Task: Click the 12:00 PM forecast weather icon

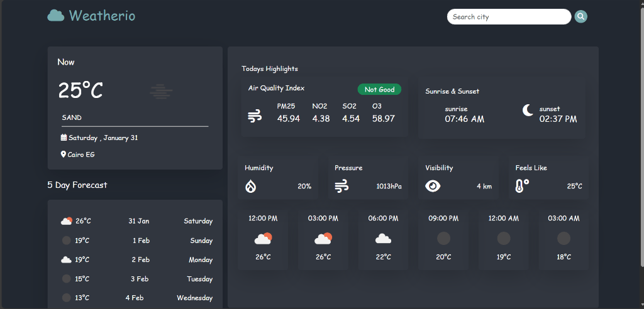Action: pos(263,239)
